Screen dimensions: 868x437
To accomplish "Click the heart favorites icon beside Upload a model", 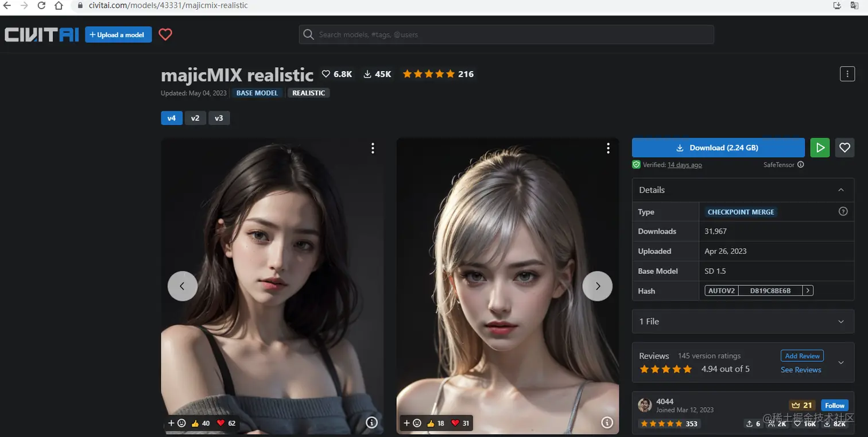I will pos(165,34).
